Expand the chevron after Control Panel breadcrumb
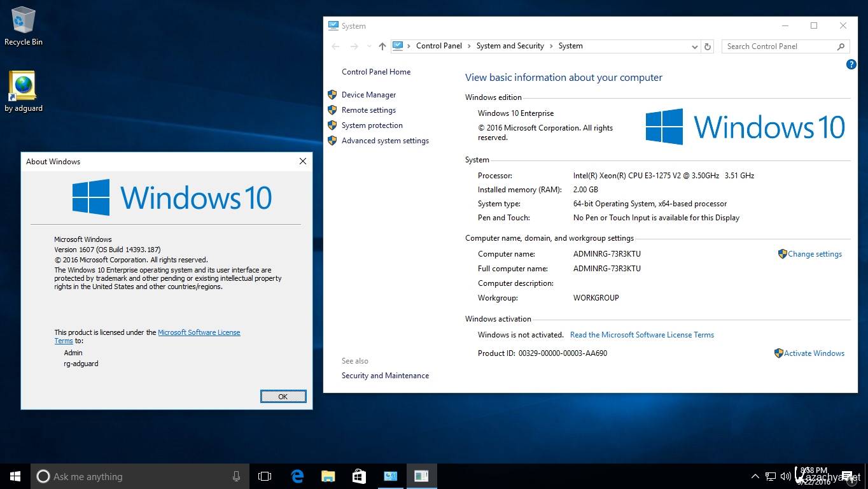 (x=469, y=46)
